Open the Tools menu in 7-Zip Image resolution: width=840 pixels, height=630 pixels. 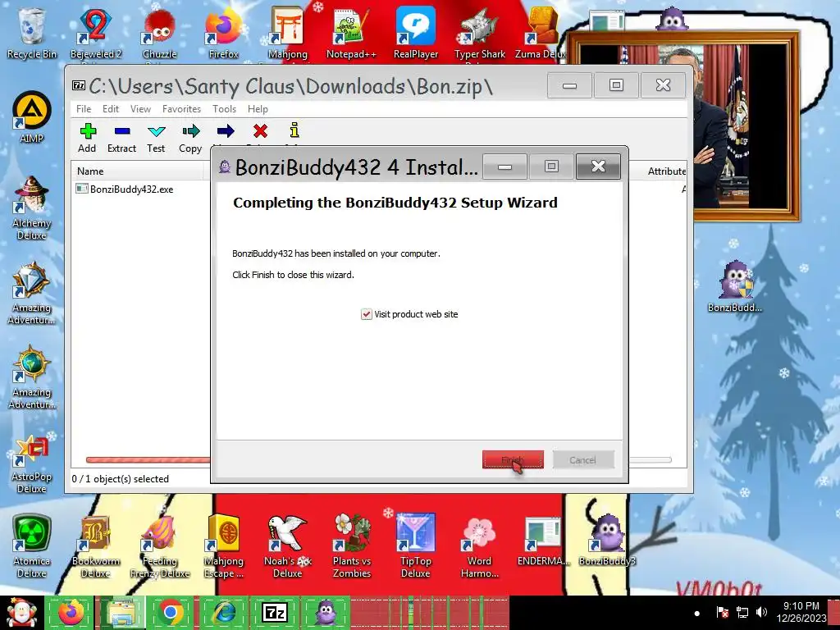(x=224, y=109)
